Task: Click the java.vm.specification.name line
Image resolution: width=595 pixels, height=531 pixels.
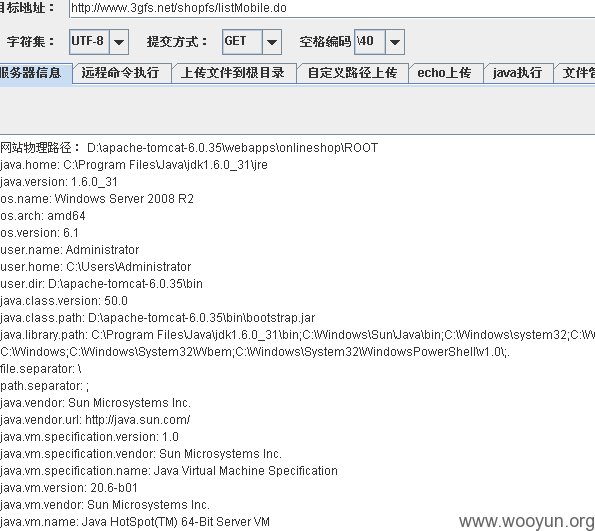Action: pos(169,471)
